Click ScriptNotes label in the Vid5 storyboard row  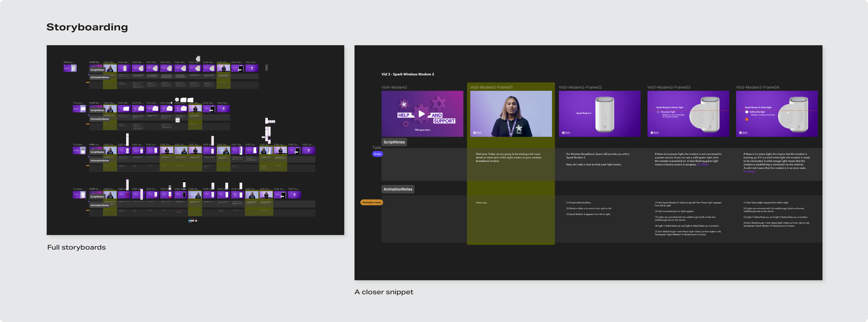tap(97, 152)
